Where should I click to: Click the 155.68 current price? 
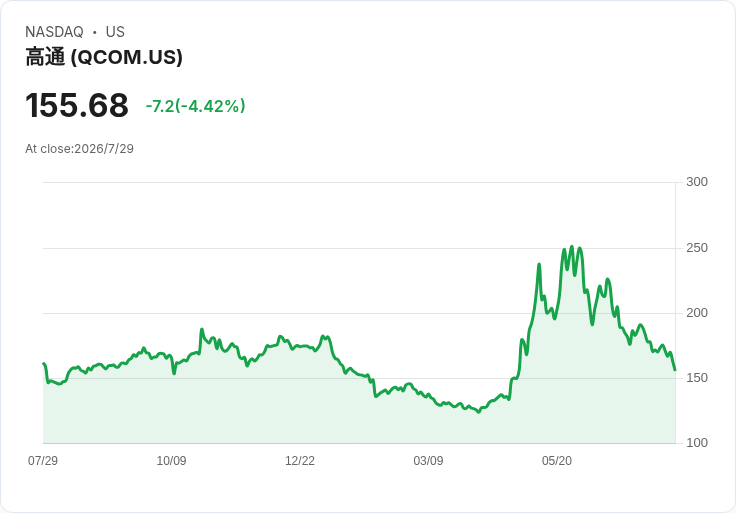(77, 105)
